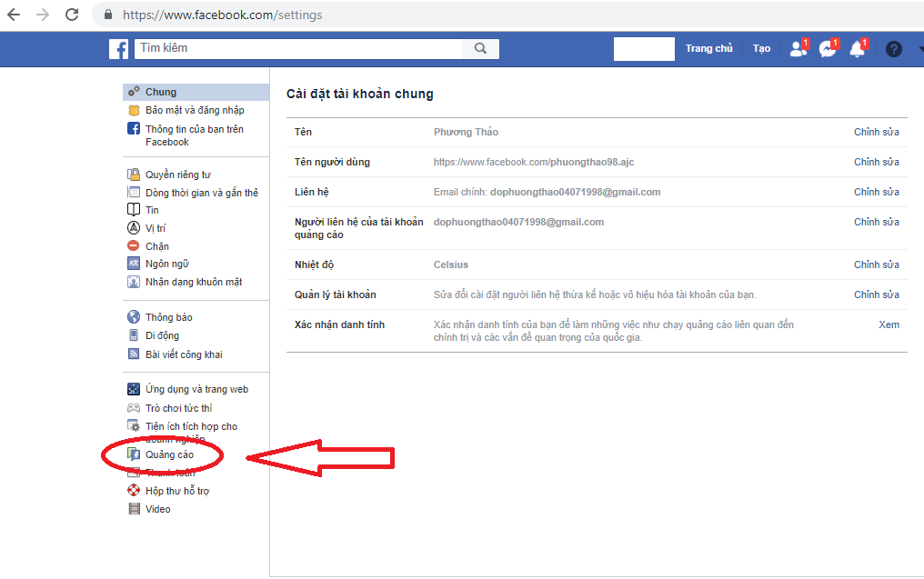Screen dimensions: 924x579
Task: Click the compass icon for Vị trí
Action: coord(134,228)
